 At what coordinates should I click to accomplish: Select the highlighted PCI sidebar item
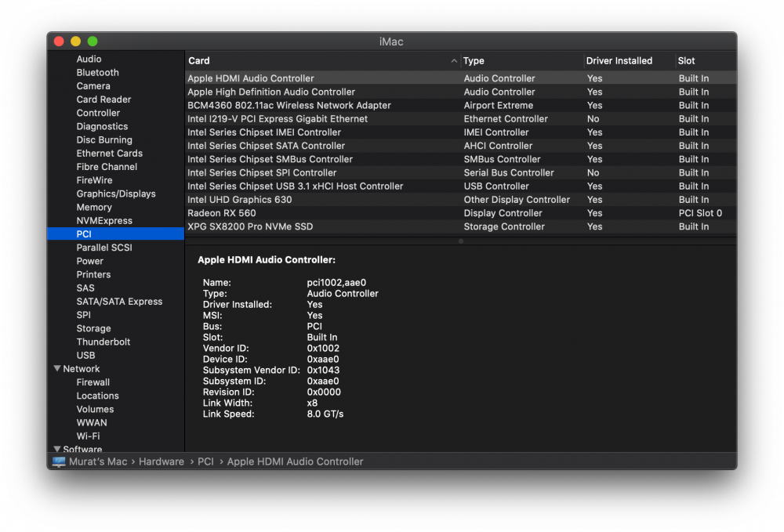115,233
